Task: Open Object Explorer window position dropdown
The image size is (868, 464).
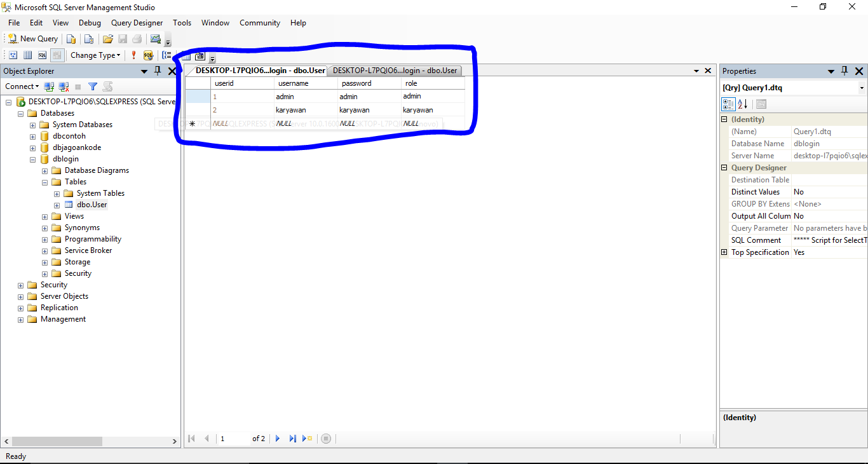Action: click(144, 71)
